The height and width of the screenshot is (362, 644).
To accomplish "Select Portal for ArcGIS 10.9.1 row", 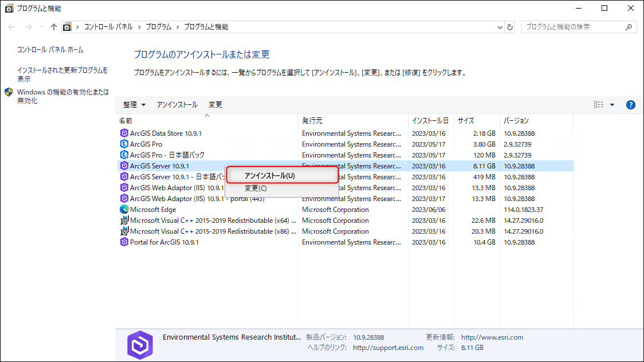I will 344,242.
